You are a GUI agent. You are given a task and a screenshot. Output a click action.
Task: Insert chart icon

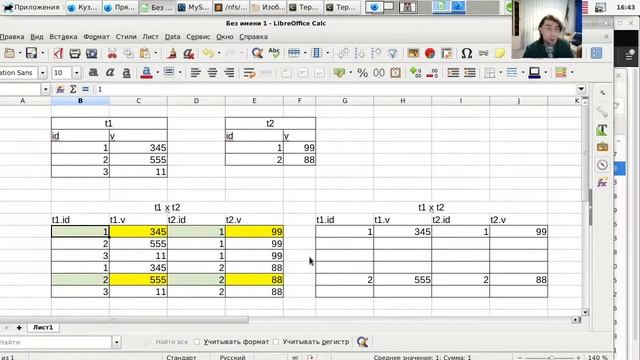[430, 53]
